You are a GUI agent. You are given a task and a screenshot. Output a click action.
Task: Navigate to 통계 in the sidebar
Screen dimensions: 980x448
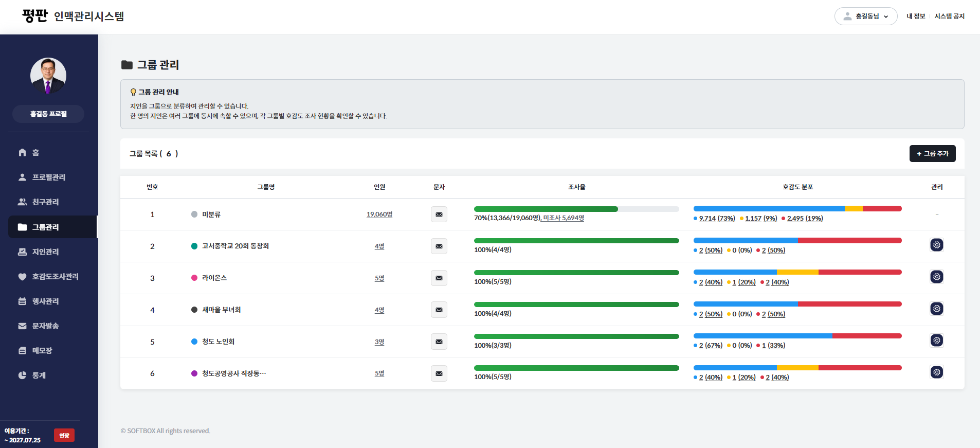pyautogui.click(x=39, y=375)
